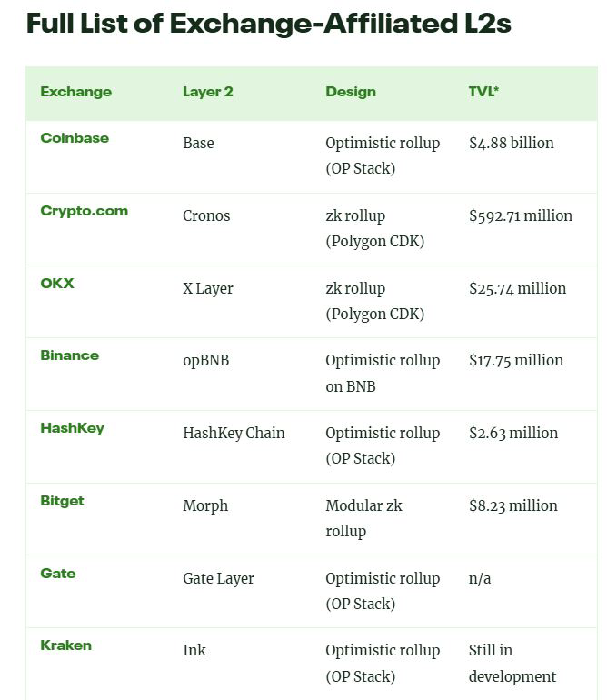Click the Morph layer 2 cell

point(205,505)
